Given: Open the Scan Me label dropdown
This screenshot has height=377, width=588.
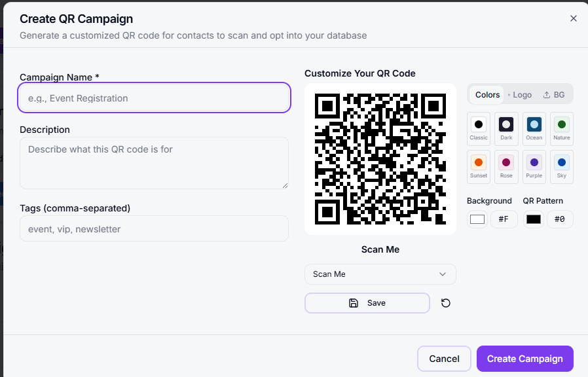Looking at the screenshot, I should click(380, 274).
